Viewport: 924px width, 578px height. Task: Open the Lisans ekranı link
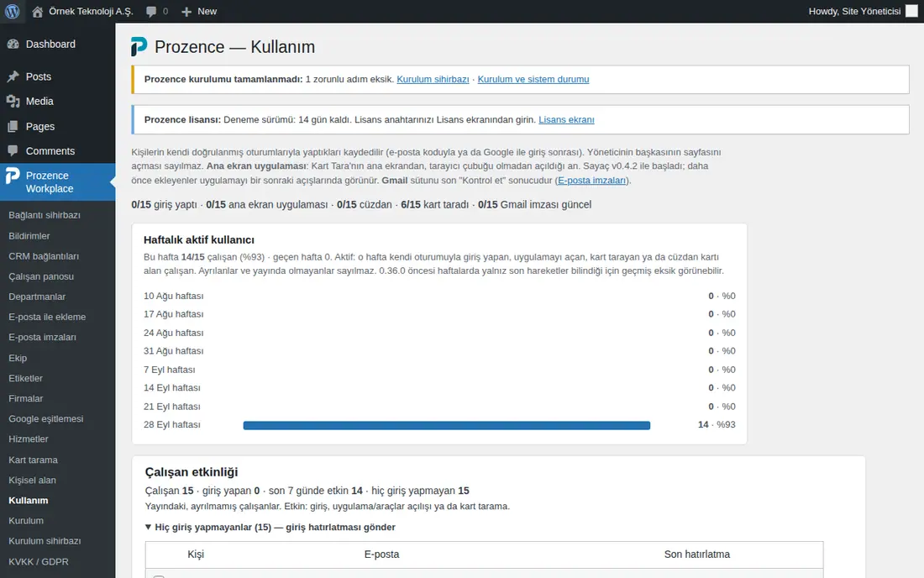(x=566, y=119)
